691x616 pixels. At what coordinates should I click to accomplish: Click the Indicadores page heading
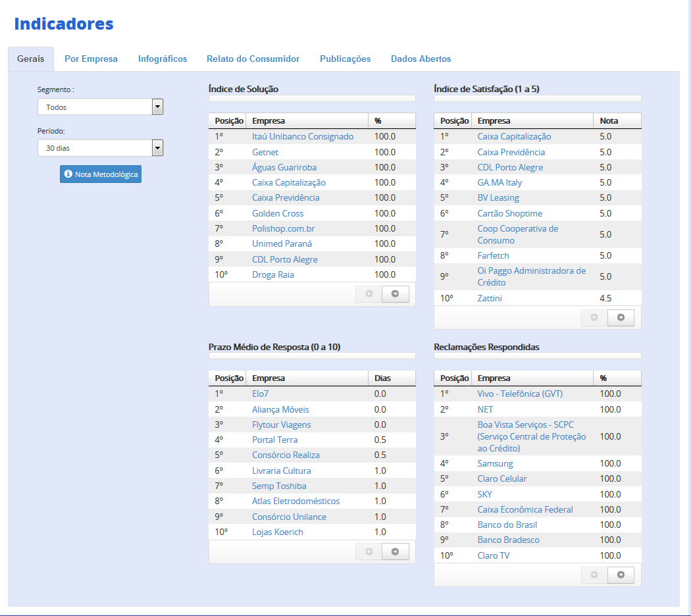tap(64, 24)
